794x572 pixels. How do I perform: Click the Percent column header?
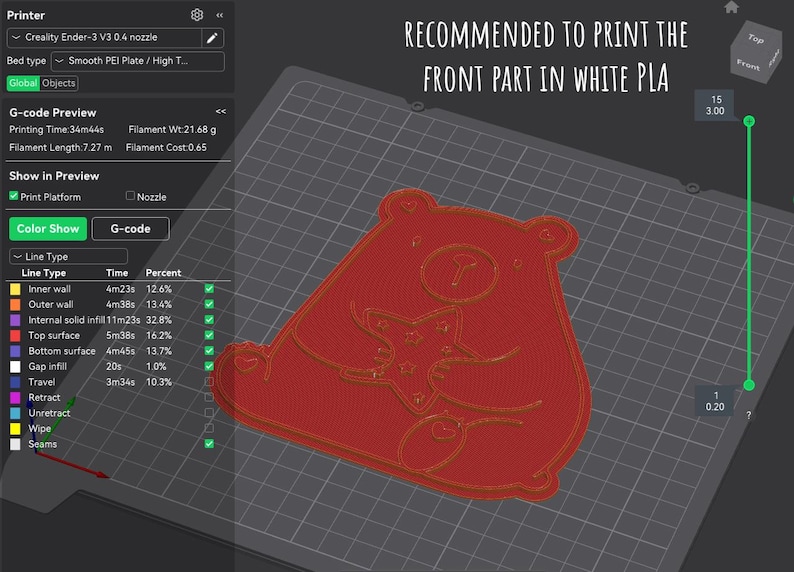[x=163, y=273]
